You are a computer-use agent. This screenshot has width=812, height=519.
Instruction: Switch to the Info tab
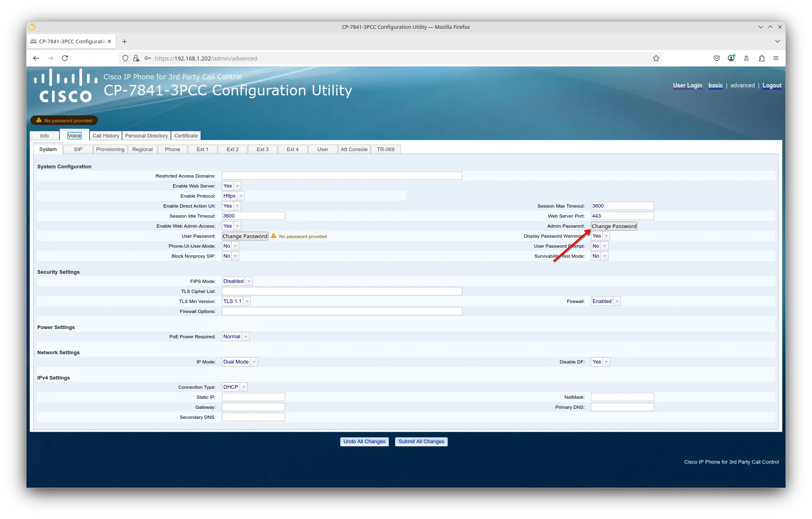coord(44,135)
